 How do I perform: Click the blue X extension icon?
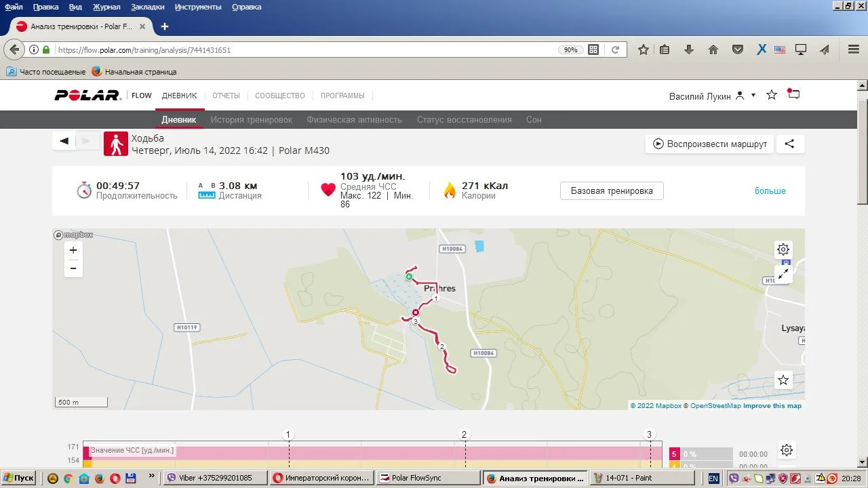(x=762, y=49)
